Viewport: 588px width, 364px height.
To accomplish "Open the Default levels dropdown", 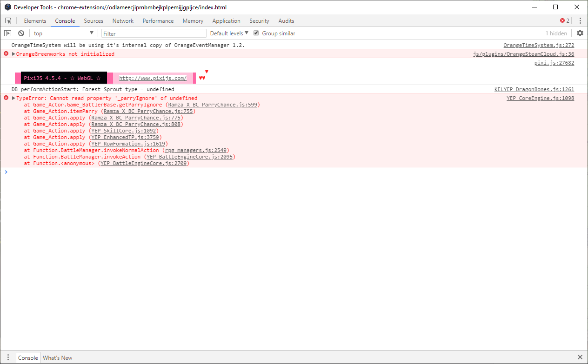I will [229, 33].
